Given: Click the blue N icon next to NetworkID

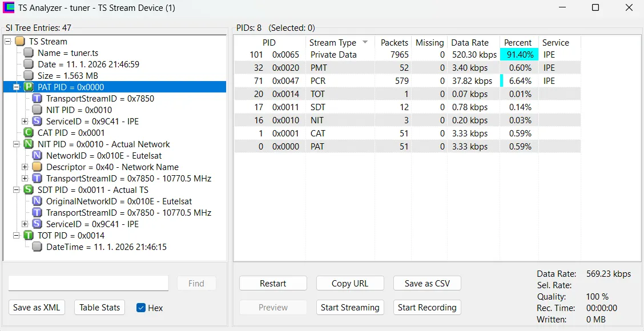Looking at the screenshot, I should [x=37, y=156].
